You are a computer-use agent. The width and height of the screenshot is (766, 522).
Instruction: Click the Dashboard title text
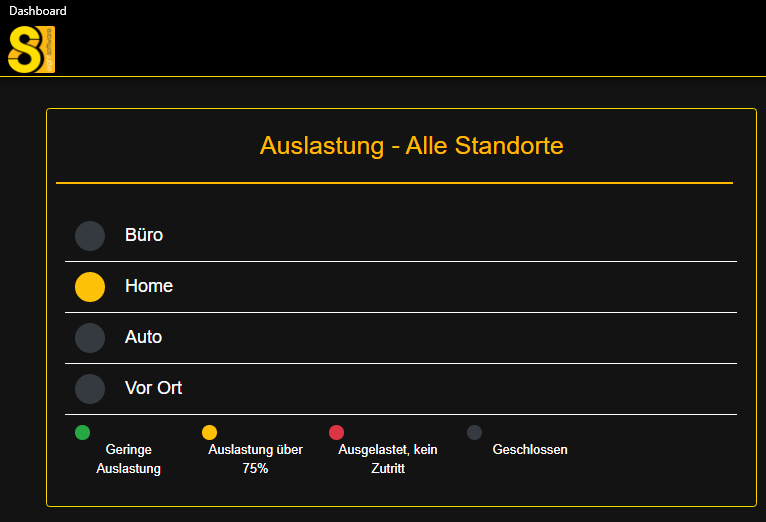tap(38, 11)
